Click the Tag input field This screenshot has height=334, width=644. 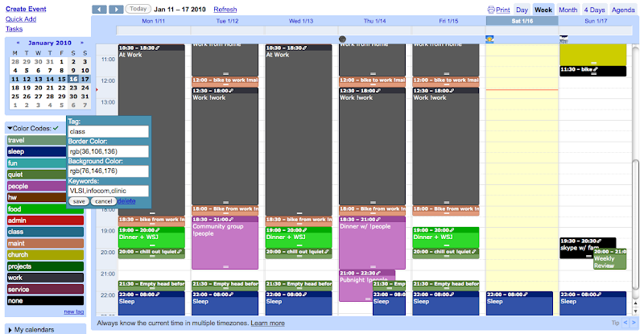pos(109,131)
